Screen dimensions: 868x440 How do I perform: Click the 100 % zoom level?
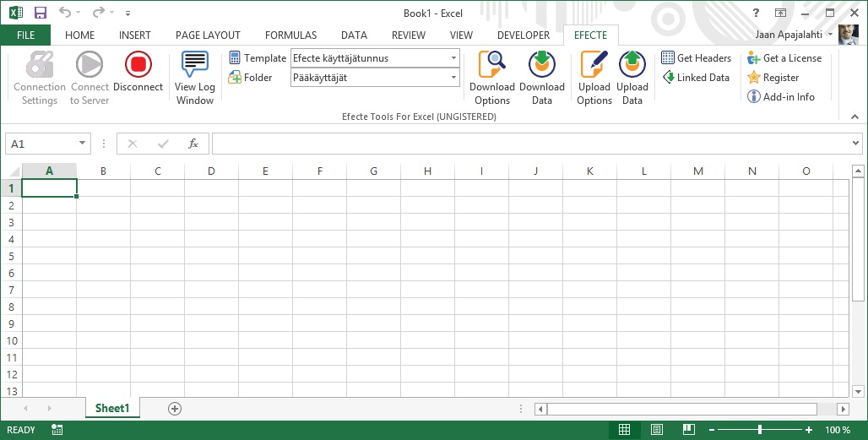(x=838, y=430)
